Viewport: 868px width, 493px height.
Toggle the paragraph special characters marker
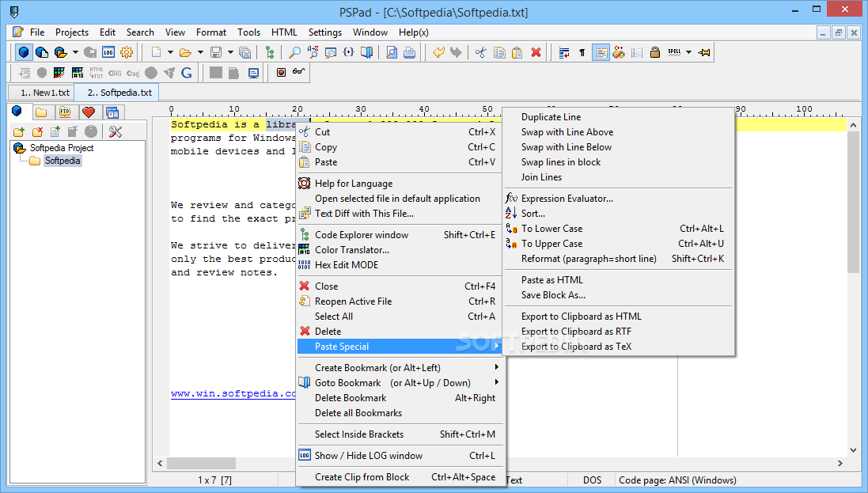coord(582,52)
